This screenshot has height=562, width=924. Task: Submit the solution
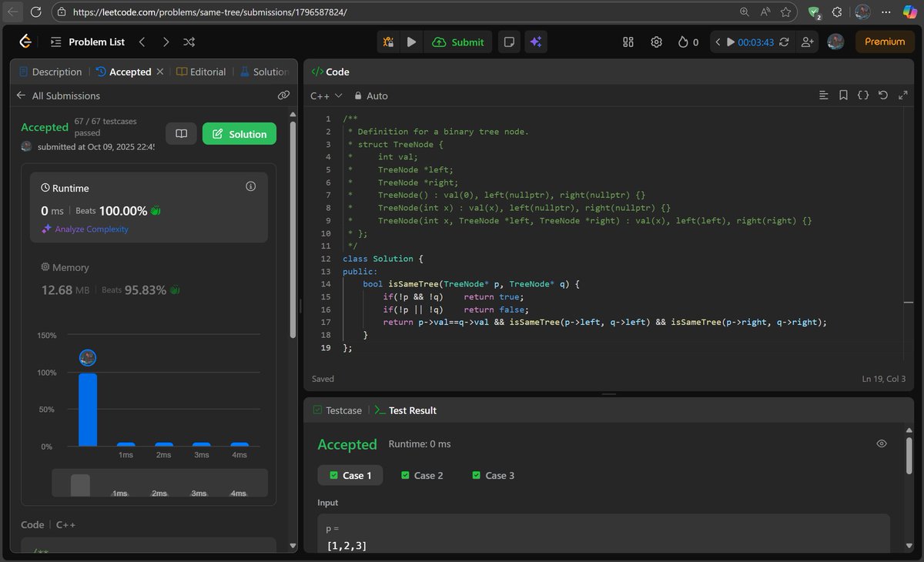click(x=458, y=42)
